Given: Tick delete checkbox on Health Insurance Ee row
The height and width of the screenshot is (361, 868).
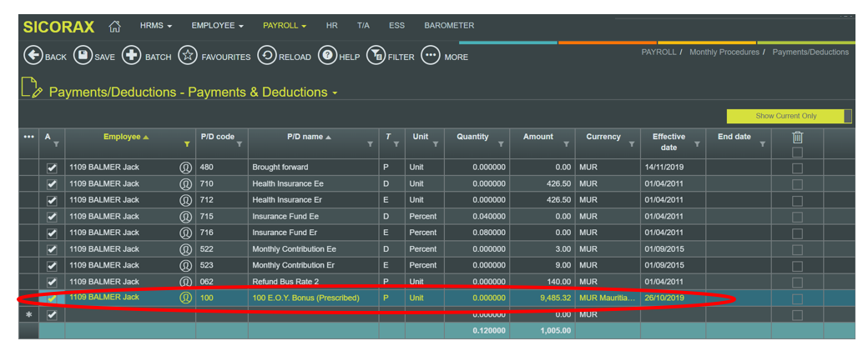Looking at the screenshot, I should (x=797, y=184).
